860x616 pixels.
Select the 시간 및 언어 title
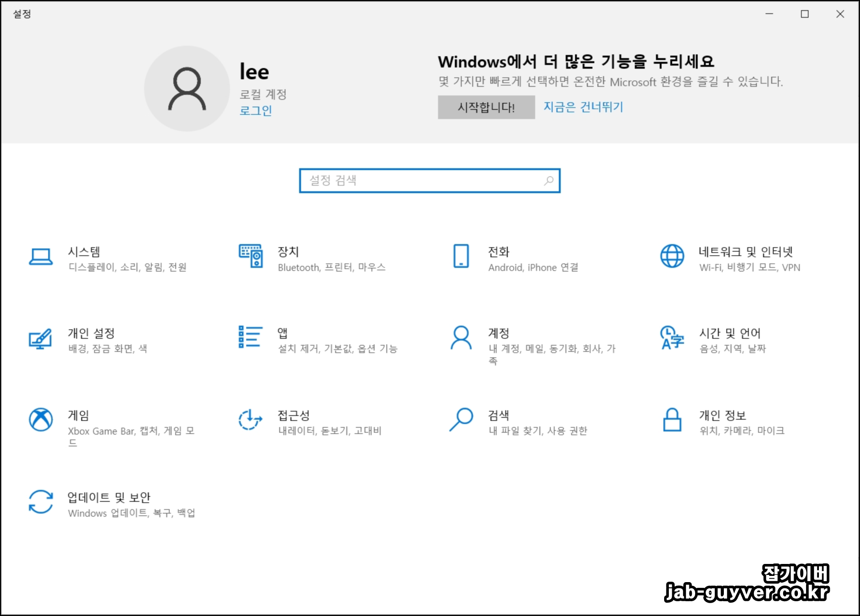pos(730,333)
